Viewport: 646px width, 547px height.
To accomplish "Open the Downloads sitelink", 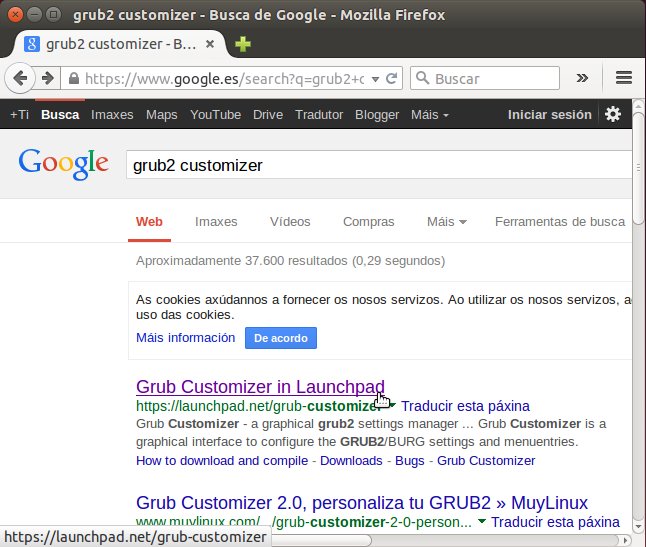I will tap(351, 461).
